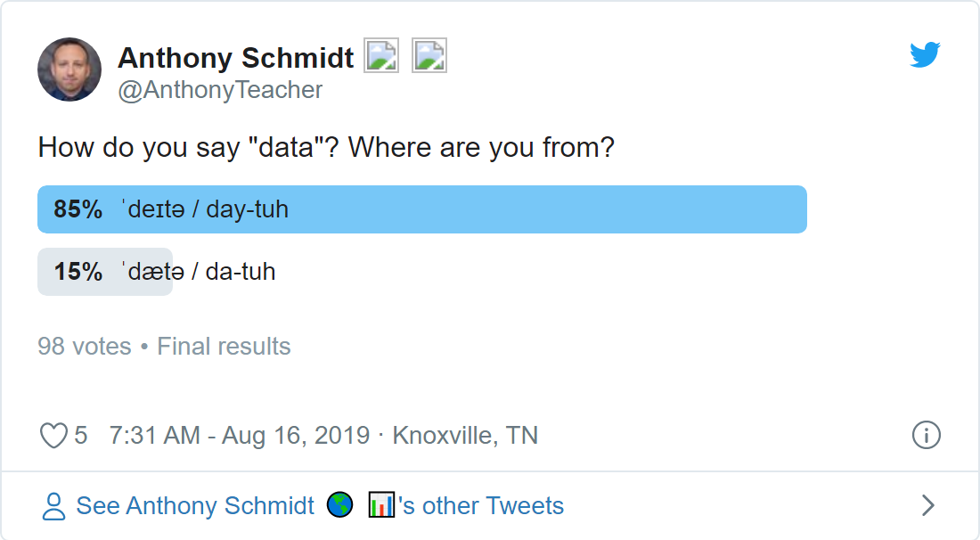Click the Knoxville, TN location link
Screen dimensions: 980x540
[465, 436]
